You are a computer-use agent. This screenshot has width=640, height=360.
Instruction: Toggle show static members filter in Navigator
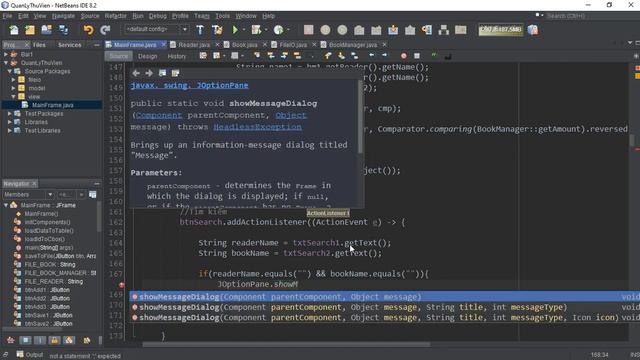[x=40, y=340]
